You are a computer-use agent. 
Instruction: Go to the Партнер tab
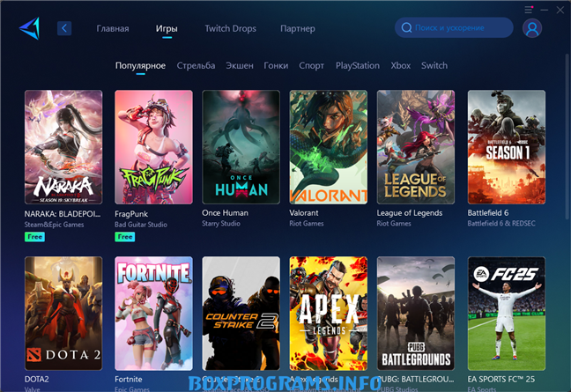click(298, 28)
